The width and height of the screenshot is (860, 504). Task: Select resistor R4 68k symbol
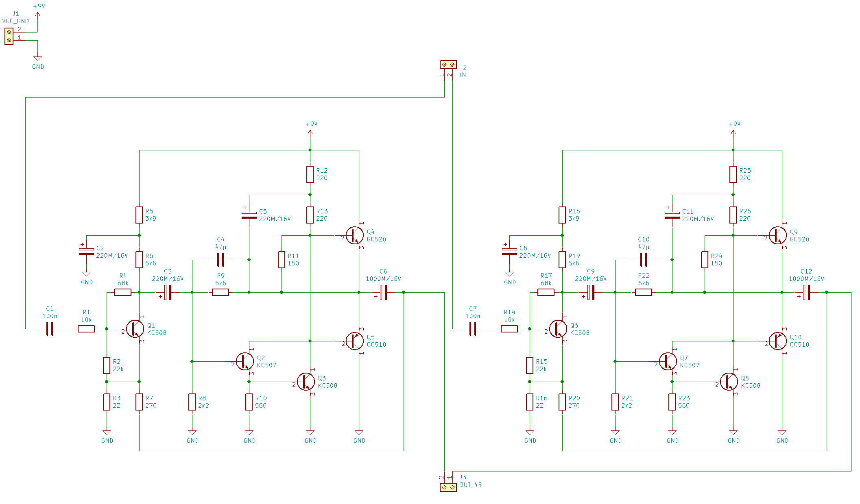pos(123,292)
